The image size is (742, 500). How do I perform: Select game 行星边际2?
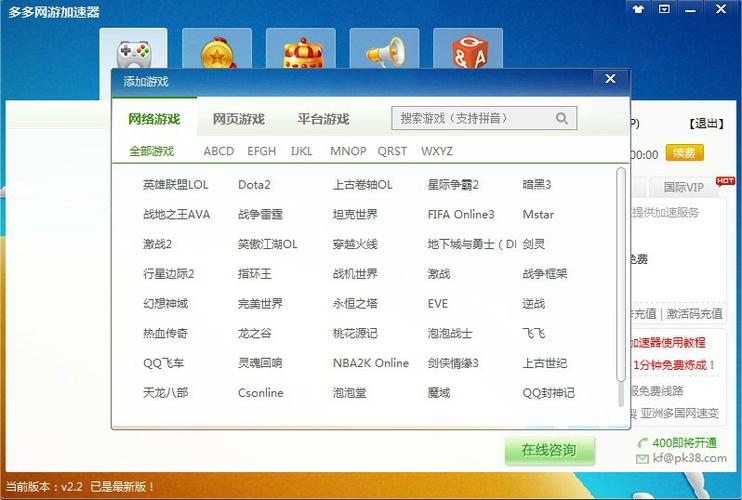(168, 274)
